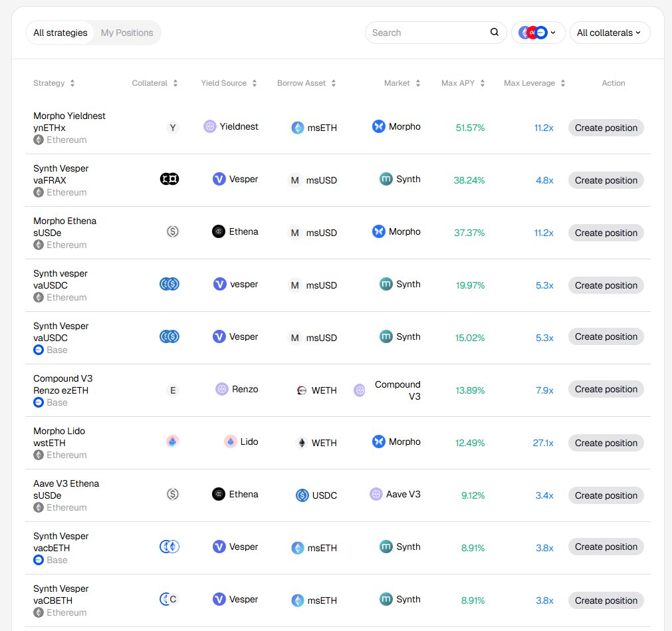Click the USDC borrow asset icon
The height and width of the screenshot is (631, 672).
pos(302,495)
